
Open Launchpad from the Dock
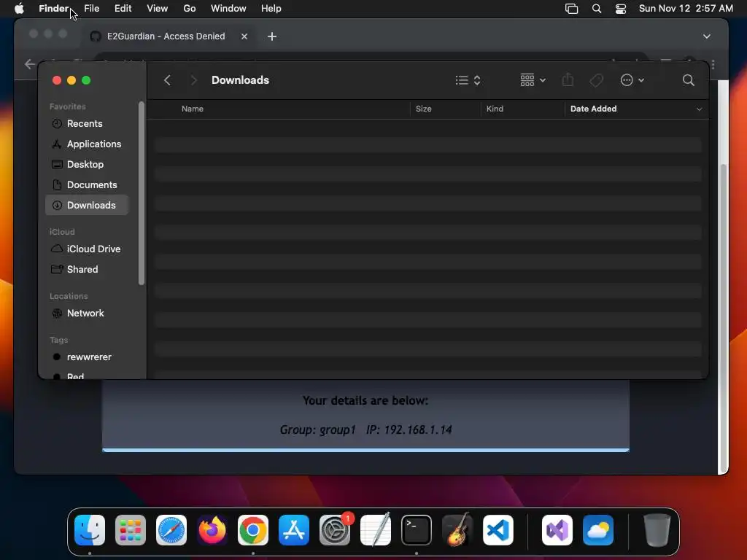pos(131,530)
